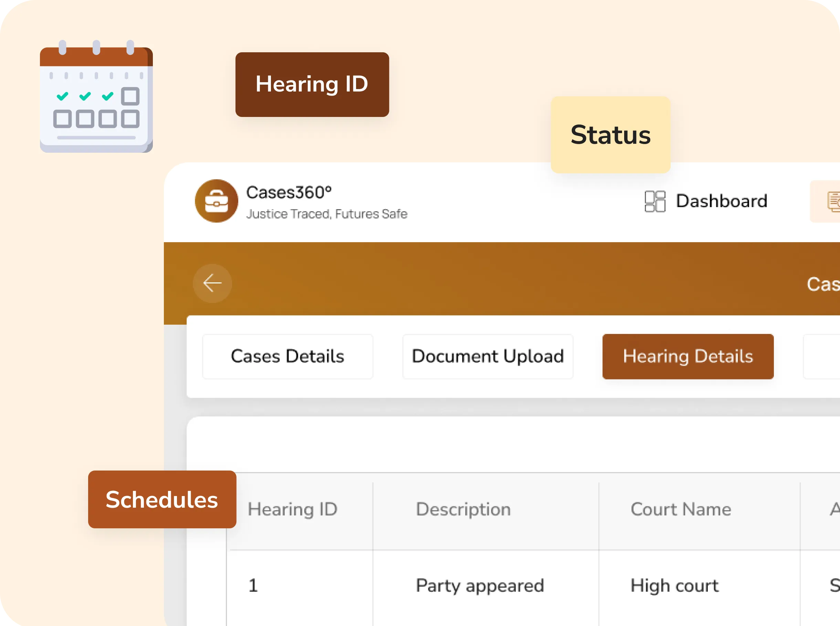Click the Schedules label badge
The width and height of the screenshot is (840, 626).
pyautogui.click(x=162, y=499)
